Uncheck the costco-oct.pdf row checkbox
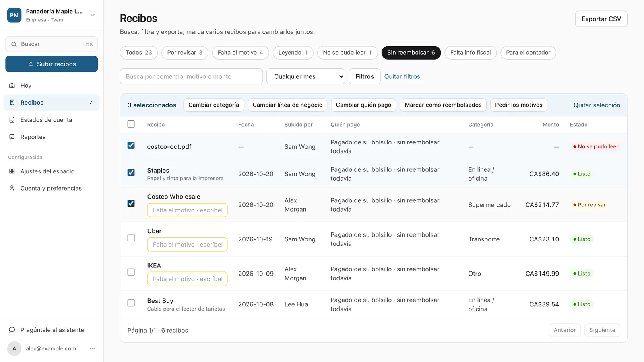The image size is (644, 362). coord(131,145)
